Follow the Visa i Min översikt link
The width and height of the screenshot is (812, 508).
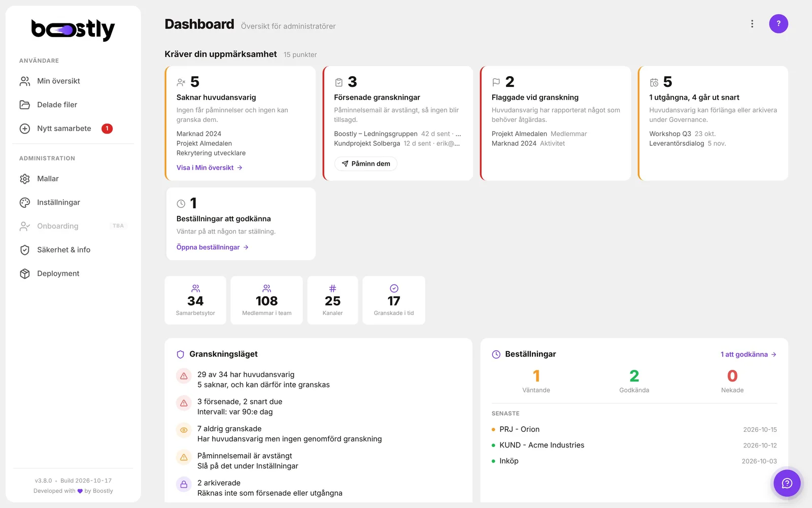coord(209,168)
